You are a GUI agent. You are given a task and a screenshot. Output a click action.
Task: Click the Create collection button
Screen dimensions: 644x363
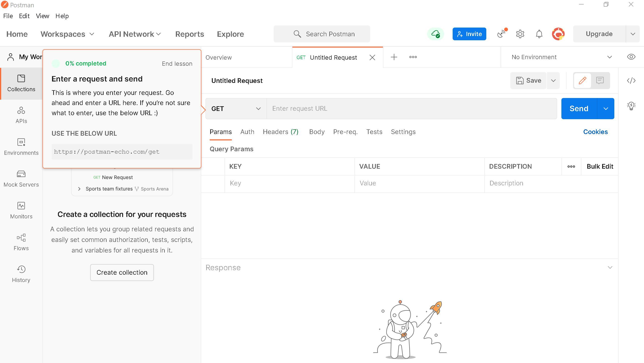coord(122,273)
